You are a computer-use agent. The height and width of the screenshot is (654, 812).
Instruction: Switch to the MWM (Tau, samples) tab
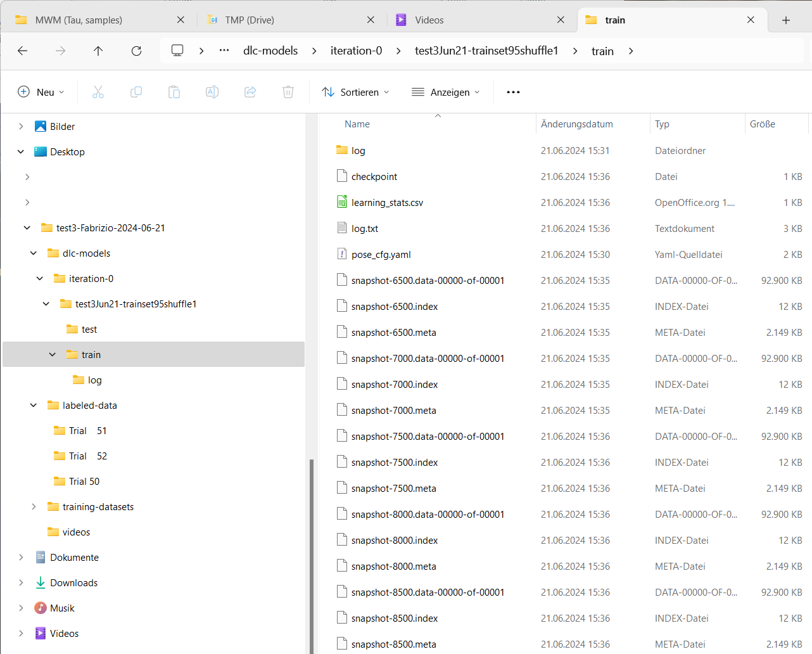point(100,20)
